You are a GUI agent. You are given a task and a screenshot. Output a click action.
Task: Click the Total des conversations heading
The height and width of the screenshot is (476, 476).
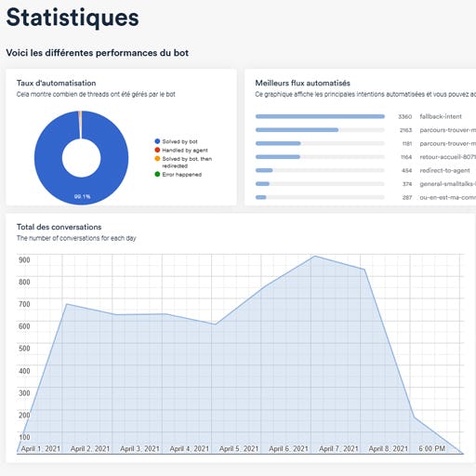[59, 227]
